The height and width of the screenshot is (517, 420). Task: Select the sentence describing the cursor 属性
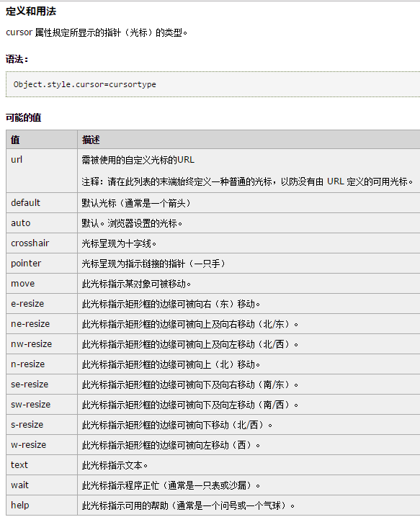[x=97, y=32]
